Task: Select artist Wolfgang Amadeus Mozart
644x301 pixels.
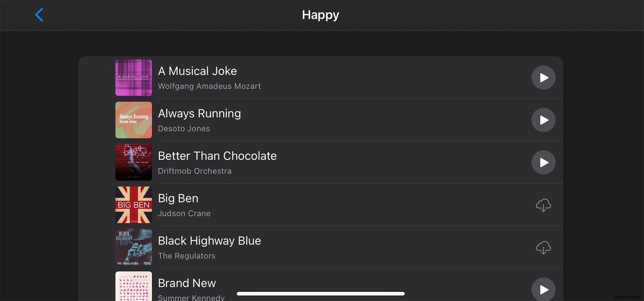Action: (x=209, y=86)
